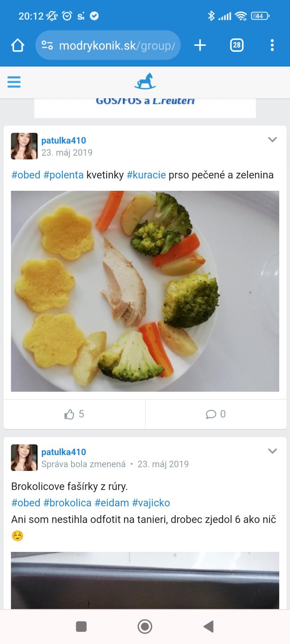This screenshot has height=644, width=290.
Task: Open Chrome's three-dot overflow menu
Action: click(272, 45)
